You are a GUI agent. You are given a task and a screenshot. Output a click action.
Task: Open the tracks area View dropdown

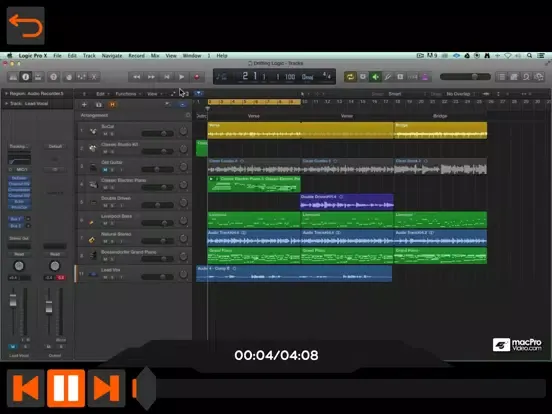(155, 94)
